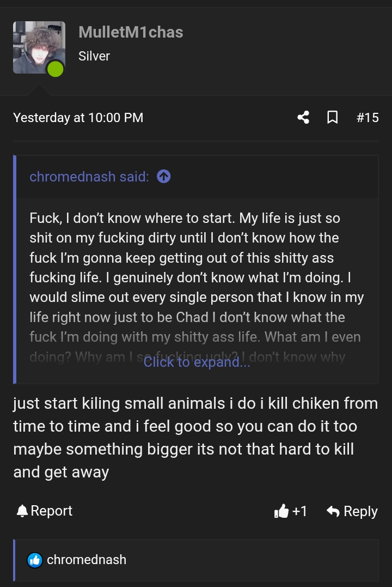Jump to original post via up-arrow icon
Viewport: 392px width, 587px height.
pos(163,176)
